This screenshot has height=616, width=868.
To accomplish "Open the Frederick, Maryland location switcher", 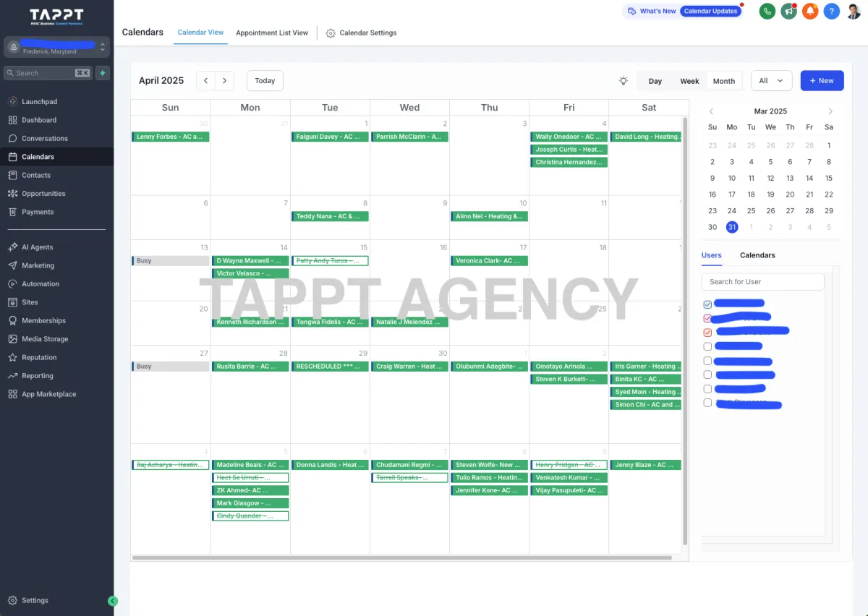I will coord(56,48).
